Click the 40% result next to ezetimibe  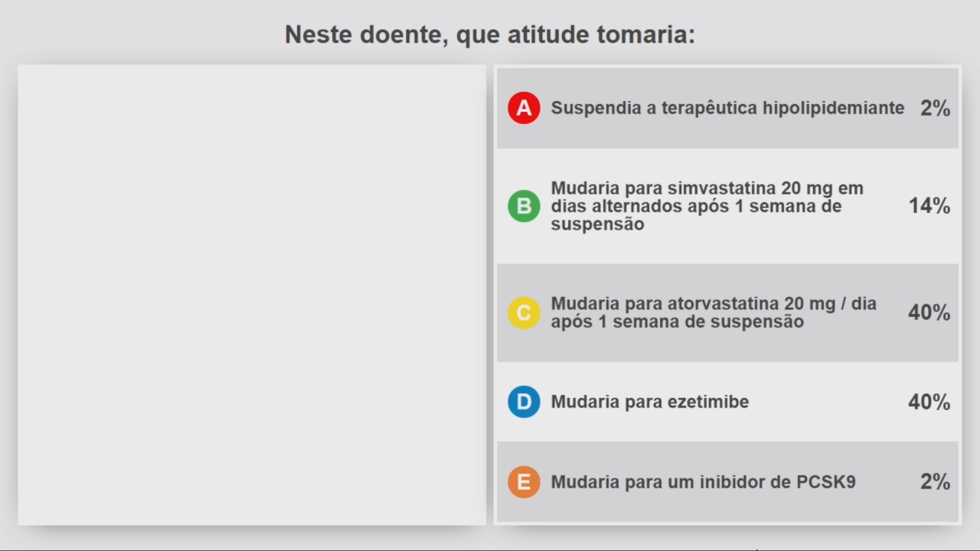pos(929,402)
